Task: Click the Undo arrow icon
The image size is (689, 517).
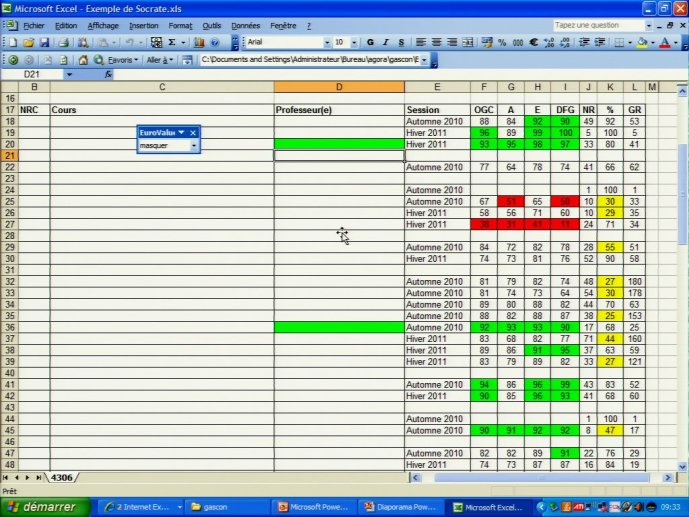Action: [x=129, y=43]
